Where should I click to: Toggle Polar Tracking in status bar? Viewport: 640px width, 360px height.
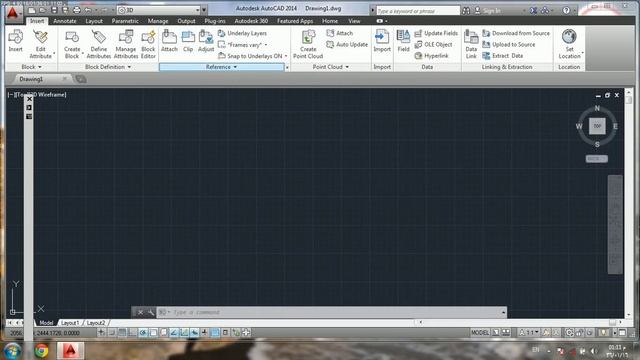(143, 333)
